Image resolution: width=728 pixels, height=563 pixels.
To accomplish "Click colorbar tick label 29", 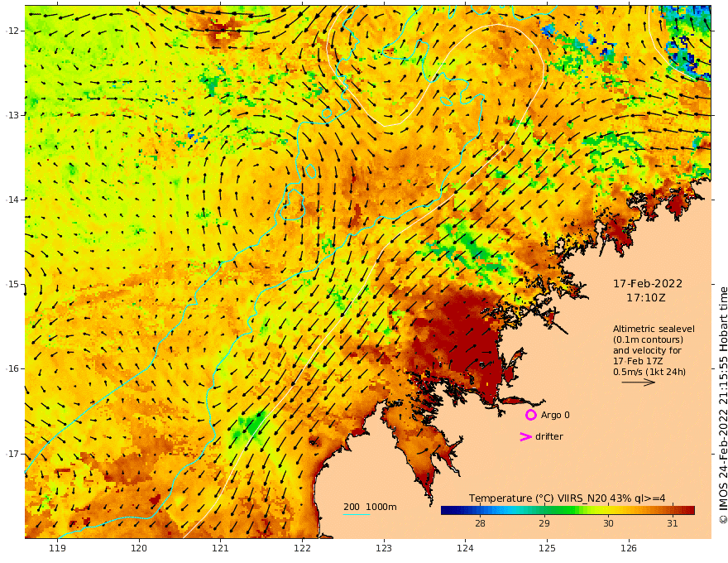I will (544, 523).
